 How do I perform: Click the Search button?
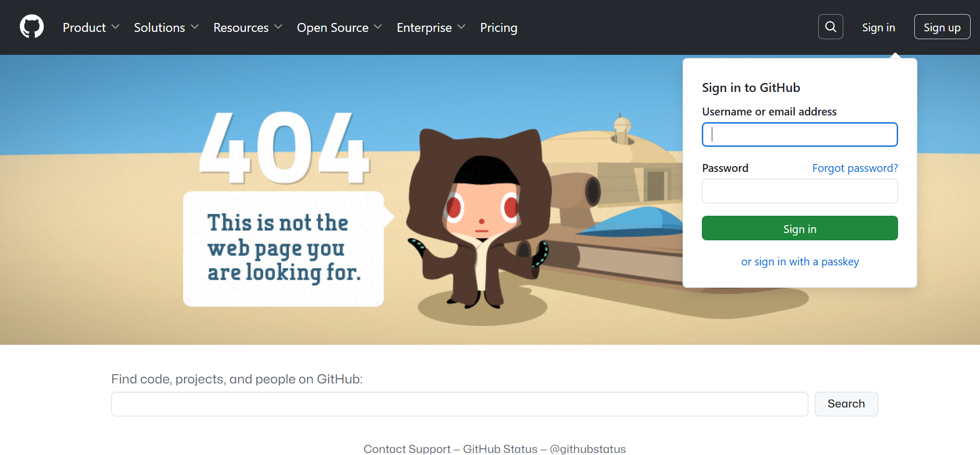[x=846, y=404]
